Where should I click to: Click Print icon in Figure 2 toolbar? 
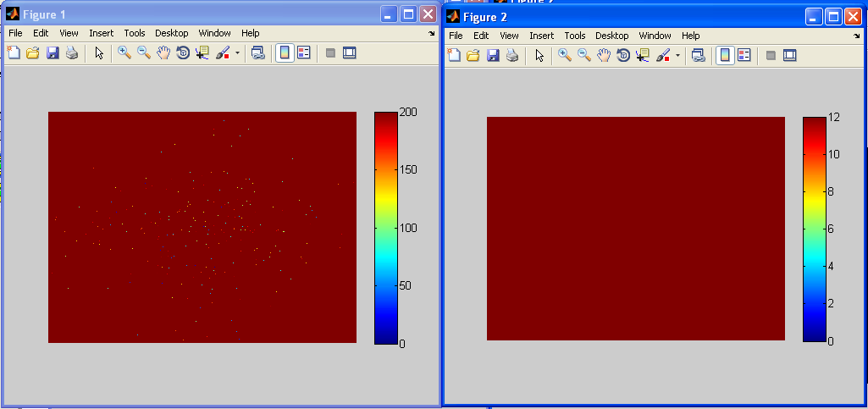(x=512, y=55)
